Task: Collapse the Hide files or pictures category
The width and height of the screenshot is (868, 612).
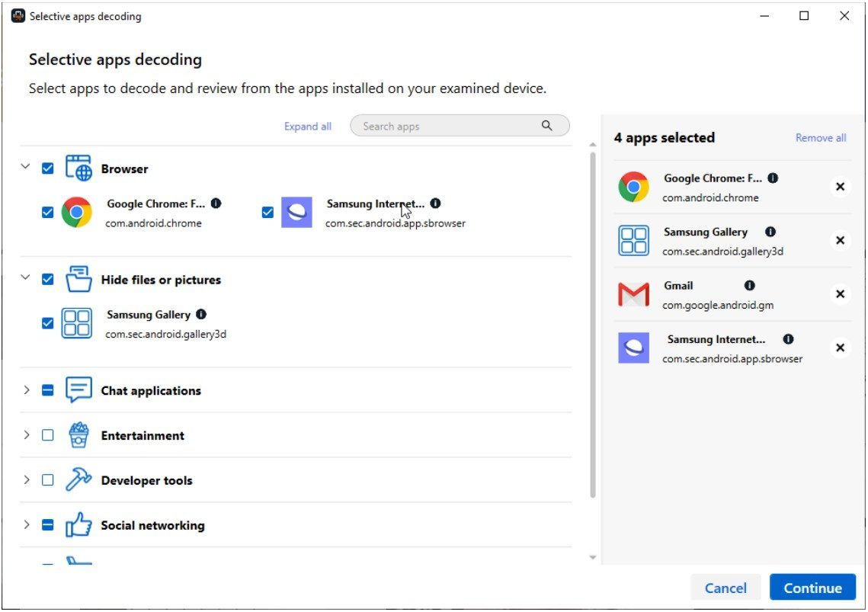Action: [25, 277]
